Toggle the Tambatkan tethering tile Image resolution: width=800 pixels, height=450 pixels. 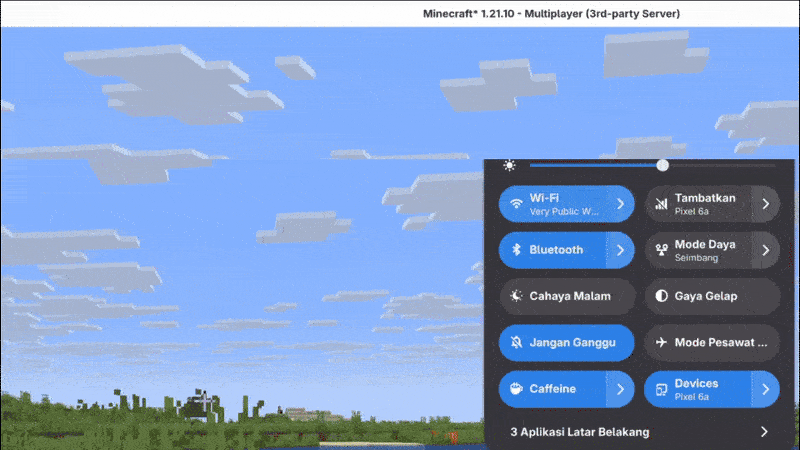(698, 204)
